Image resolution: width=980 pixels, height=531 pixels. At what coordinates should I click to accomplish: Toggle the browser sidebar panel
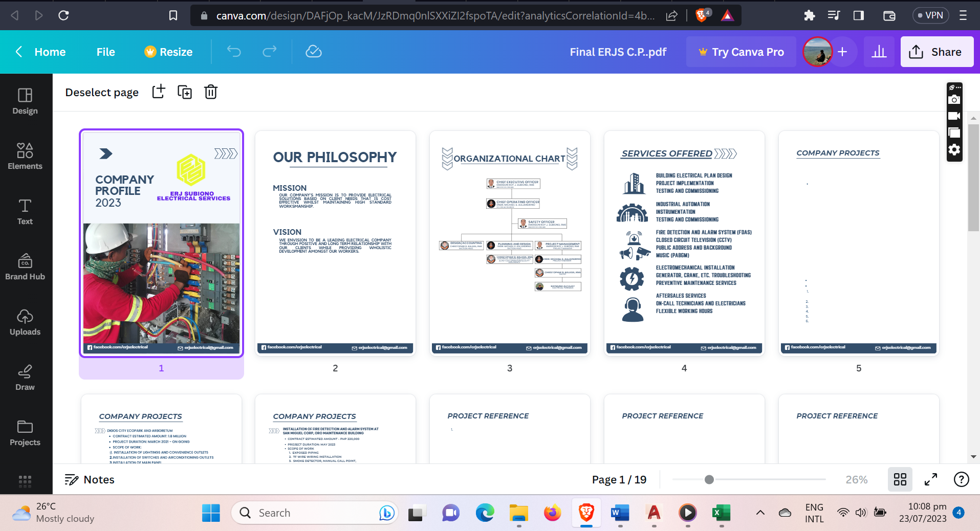pyautogui.click(x=859, y=15)
